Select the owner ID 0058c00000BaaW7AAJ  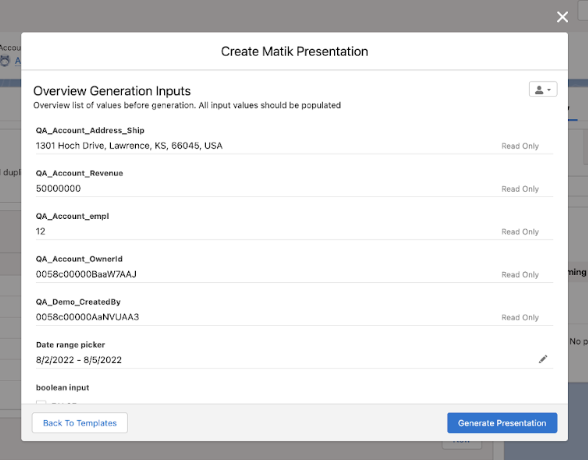pyautogui.click(x=86, y=274)
